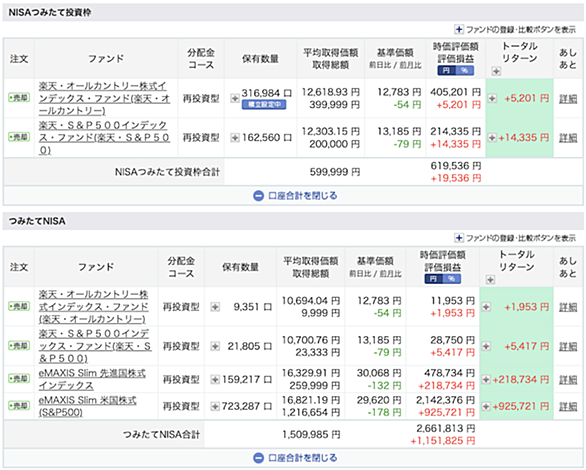Select the +19,536 円 total gain

pos(456,178)
